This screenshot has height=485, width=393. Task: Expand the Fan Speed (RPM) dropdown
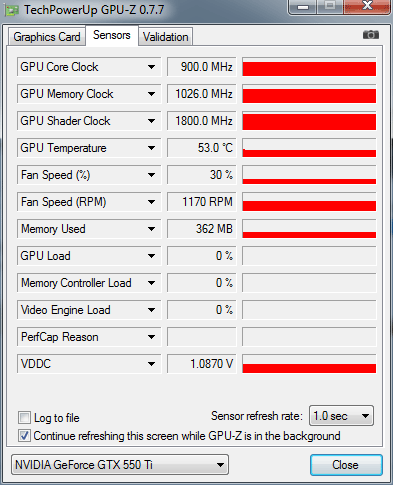[151, 202]
